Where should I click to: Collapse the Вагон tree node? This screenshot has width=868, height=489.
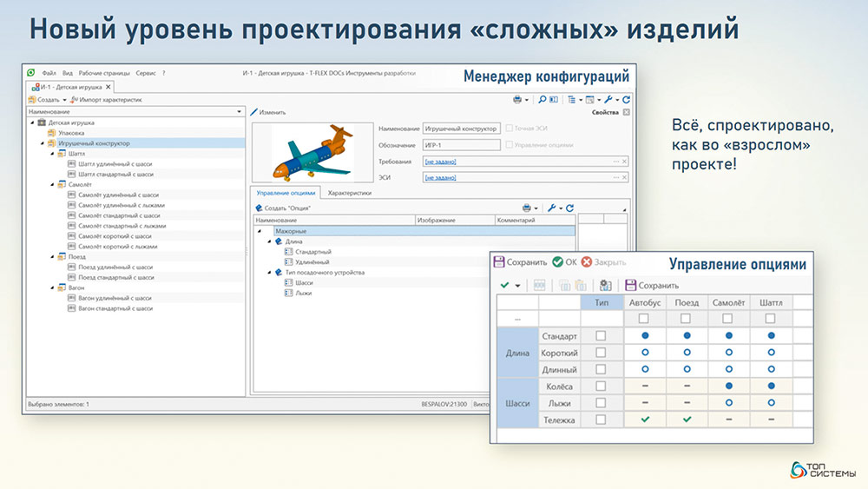(53, 287)
